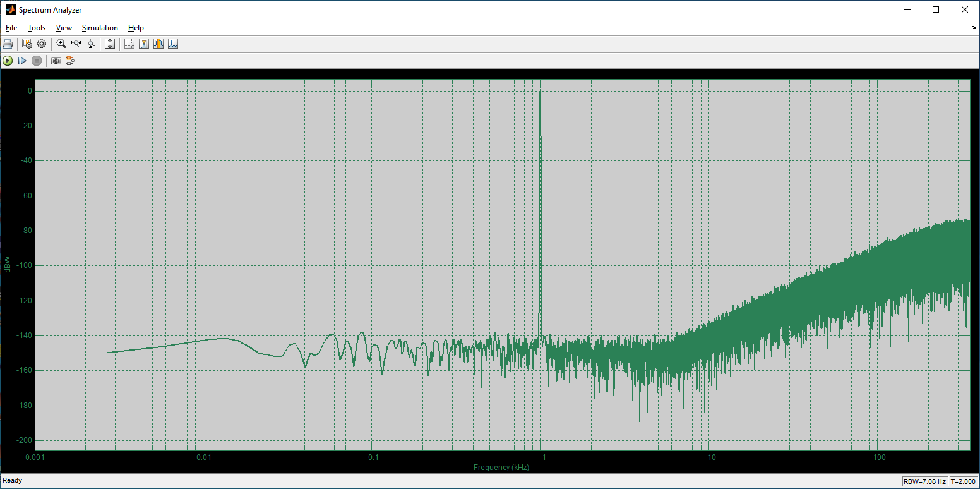Click the MATLAB logo in title bar
980x489 pixels.
[x=11, y=9]
